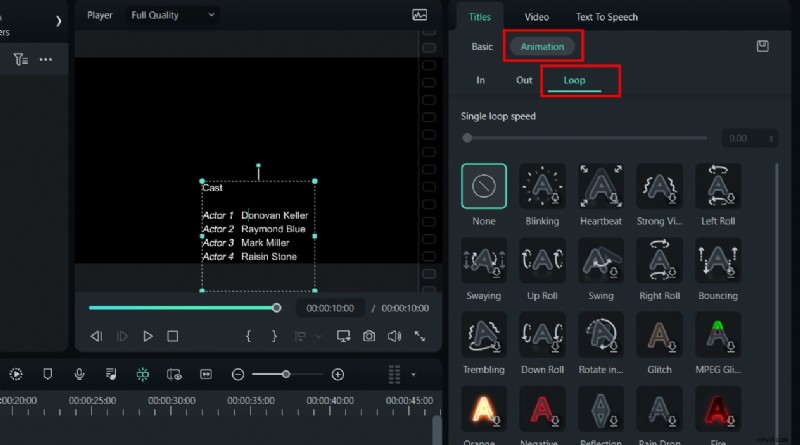The height and width of the screenshot is (445, 800).
Task: Toggle the green auto ripple icon
Action: click(x=143, y=374)
